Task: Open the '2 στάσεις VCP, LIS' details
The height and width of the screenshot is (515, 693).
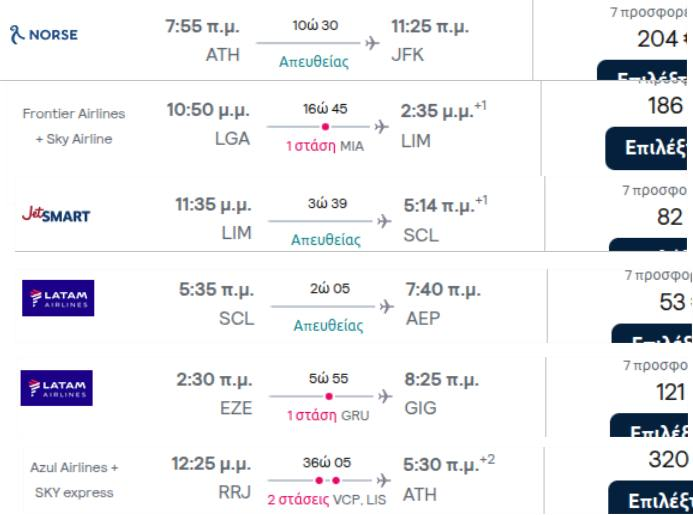Action: [x=327, y=500]
